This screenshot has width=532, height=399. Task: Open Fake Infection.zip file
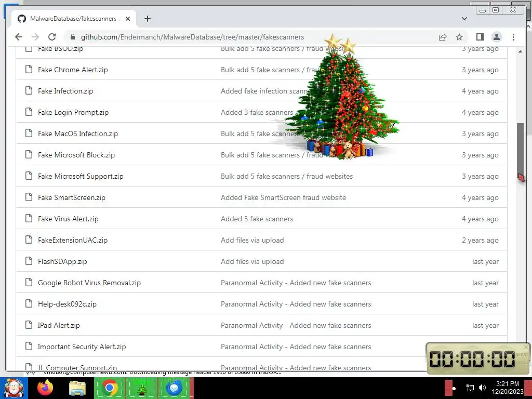(65, 91)
